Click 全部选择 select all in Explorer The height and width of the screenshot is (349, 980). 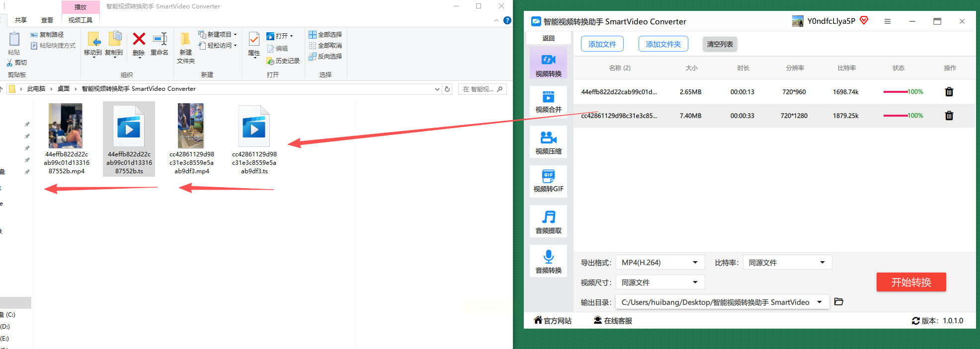(326, 35)
